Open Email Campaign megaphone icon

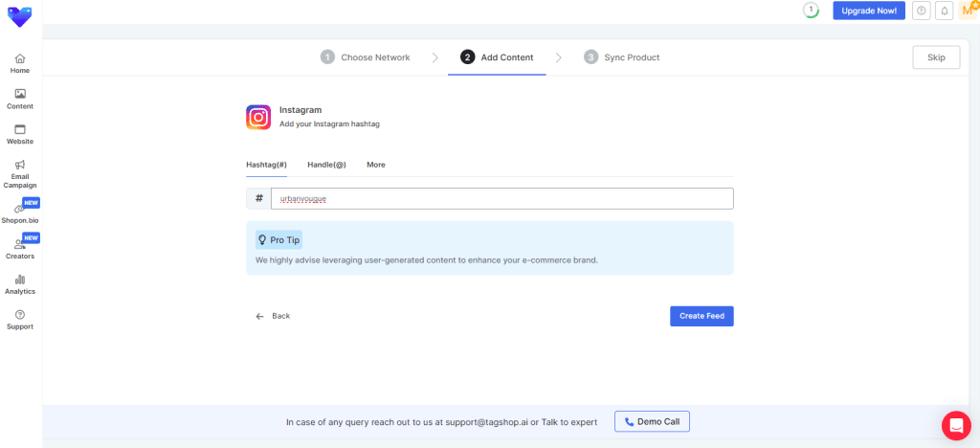pos(20,165)
